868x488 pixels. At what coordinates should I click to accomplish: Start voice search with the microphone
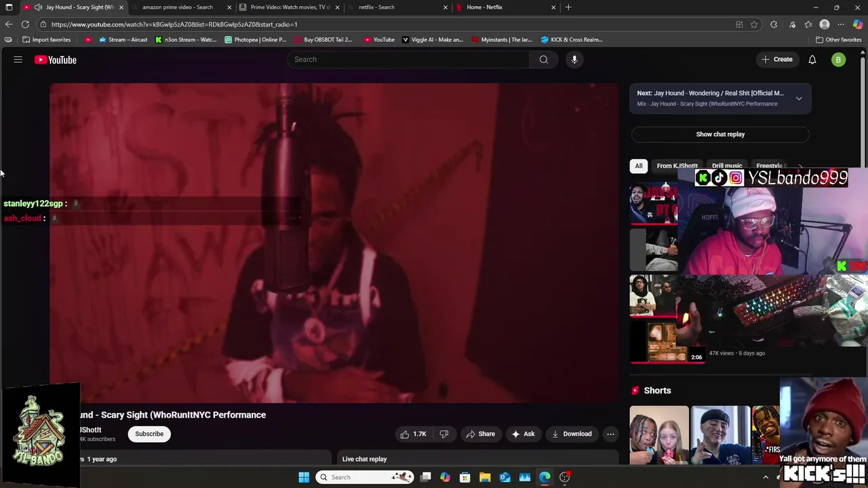pos(574,60)
